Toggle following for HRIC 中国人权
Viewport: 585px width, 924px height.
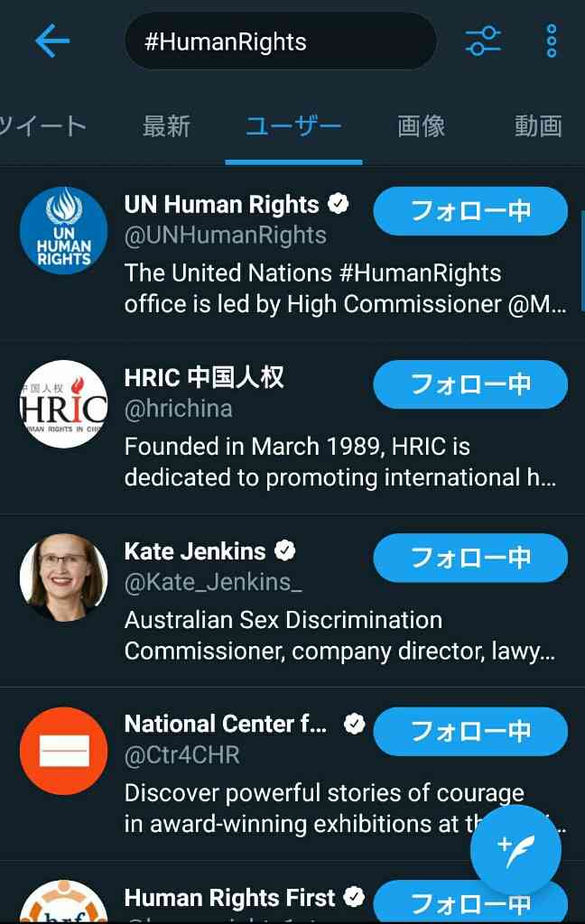click(x=470, y=384)
